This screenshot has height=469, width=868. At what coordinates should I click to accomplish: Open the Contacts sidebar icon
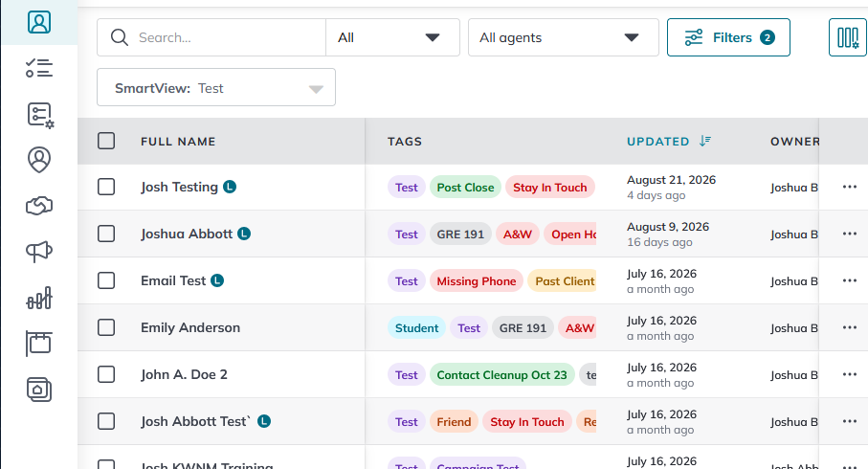[x=38, y=22]
